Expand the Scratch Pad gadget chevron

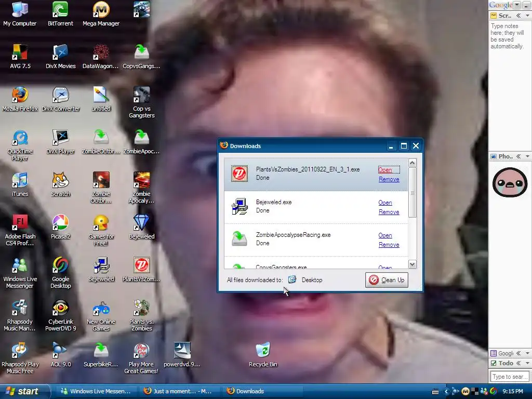pyautogui.click(x=518, y=16)
